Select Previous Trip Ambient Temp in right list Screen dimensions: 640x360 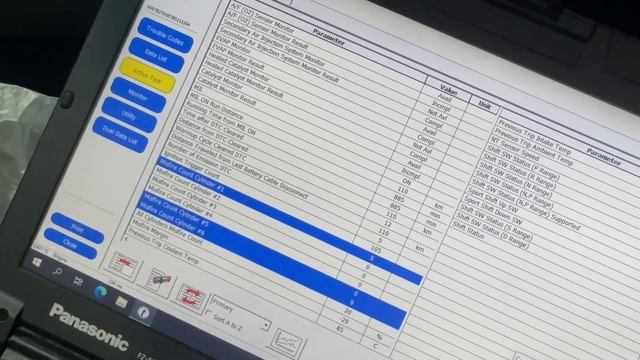(533, 148)
